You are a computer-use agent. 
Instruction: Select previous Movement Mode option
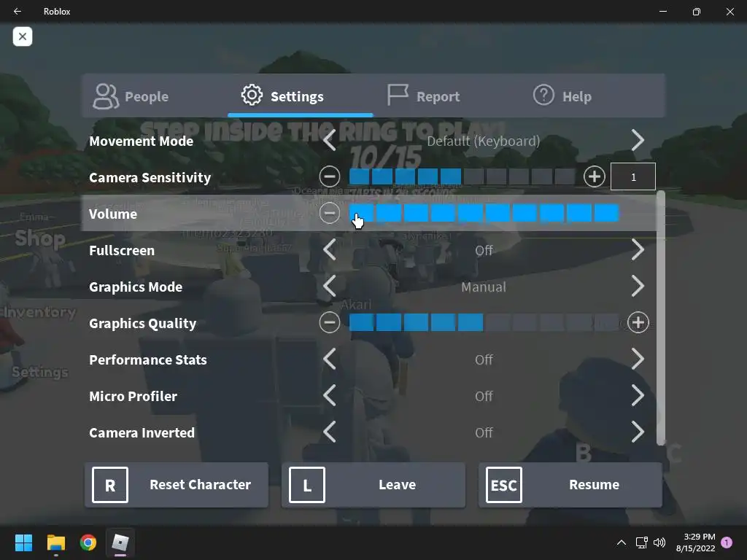tap(330, 141)
